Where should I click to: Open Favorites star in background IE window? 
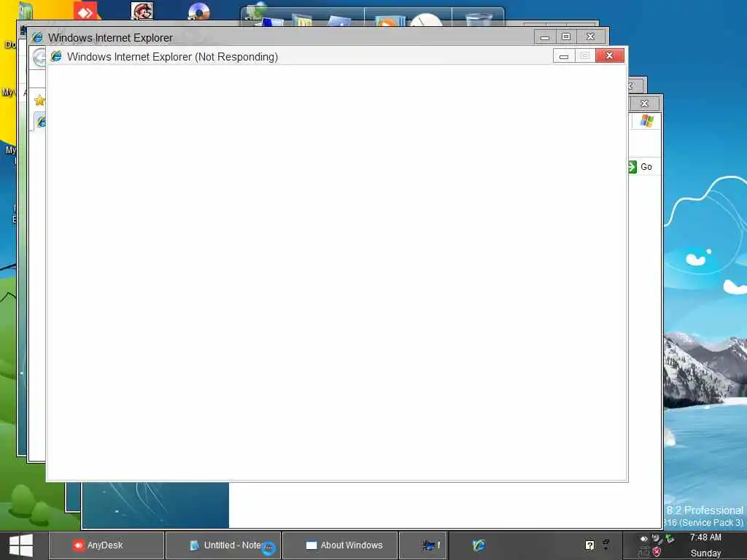(39, 101)
